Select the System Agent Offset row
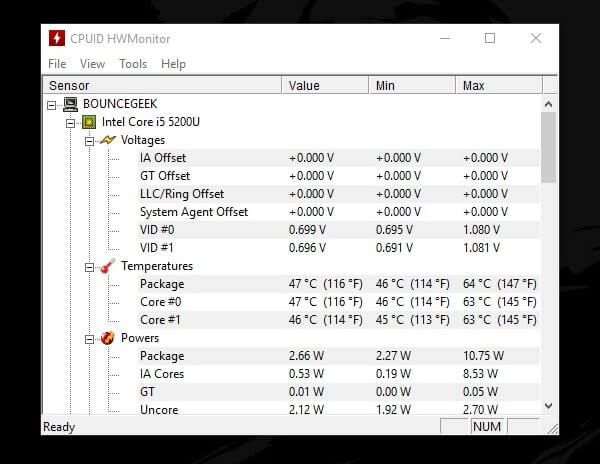 339,212
